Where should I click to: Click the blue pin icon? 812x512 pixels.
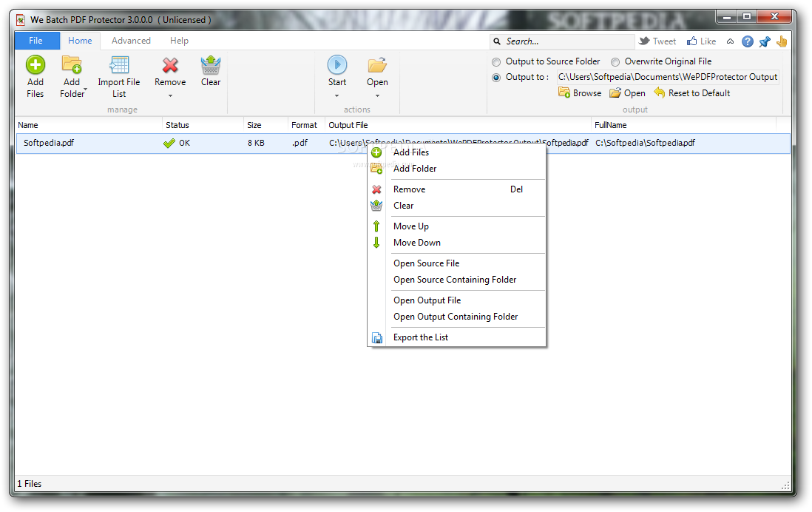pos(765,41)
